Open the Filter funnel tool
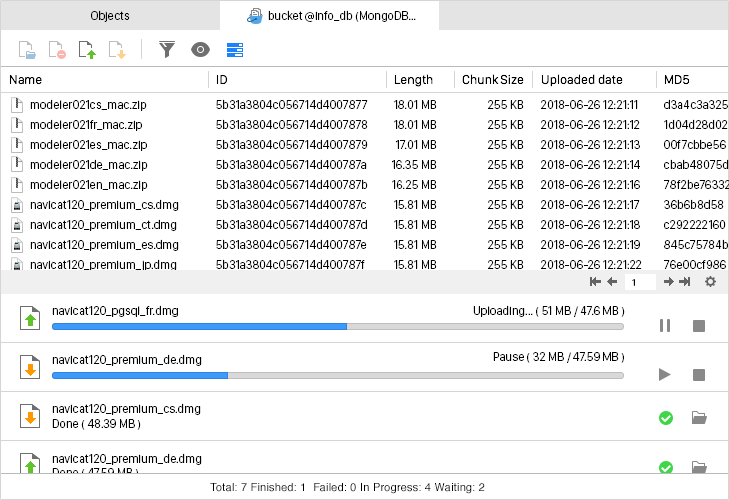Screen dimensions: 729x500 [x=167, y=49]
